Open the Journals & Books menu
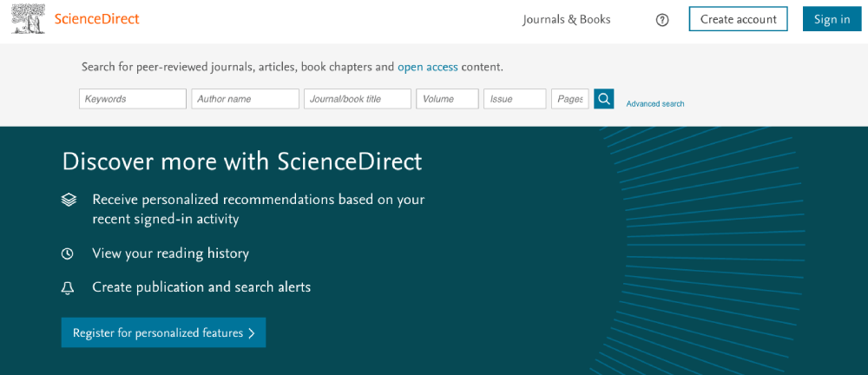Viewport: 868px width, 375px height. pos(566,19)
